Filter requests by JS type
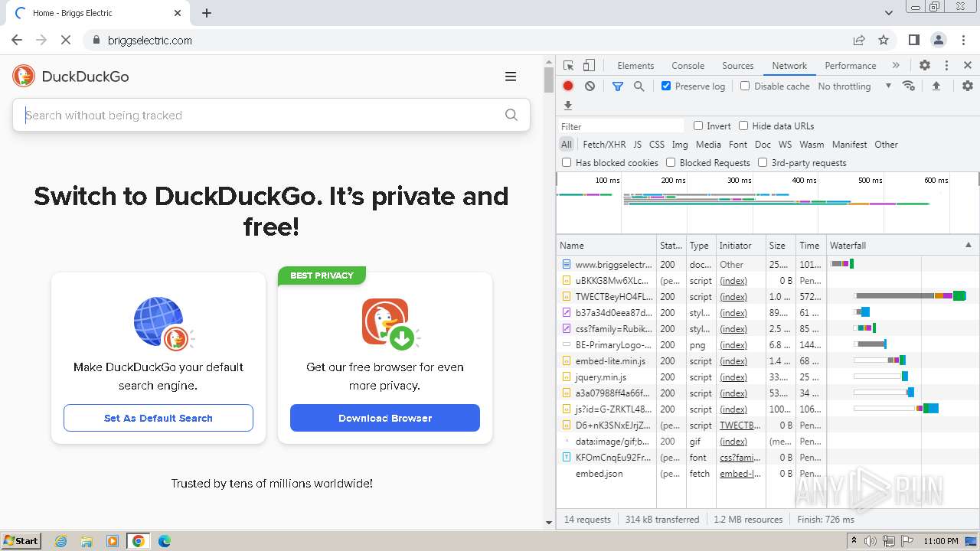This screenshot has width=980, height=551. click(638, 145)
